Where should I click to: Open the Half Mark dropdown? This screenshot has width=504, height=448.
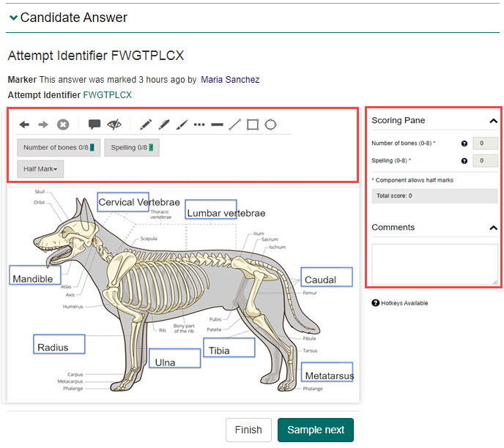tap(42, 168)
